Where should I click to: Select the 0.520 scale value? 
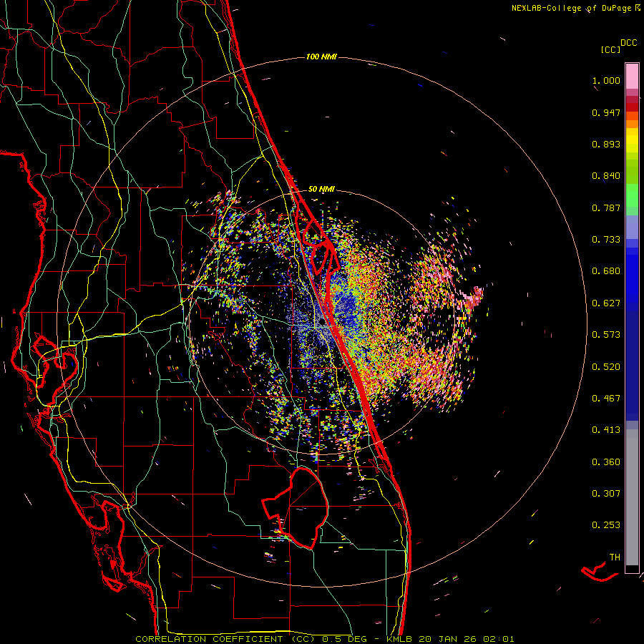606,367
